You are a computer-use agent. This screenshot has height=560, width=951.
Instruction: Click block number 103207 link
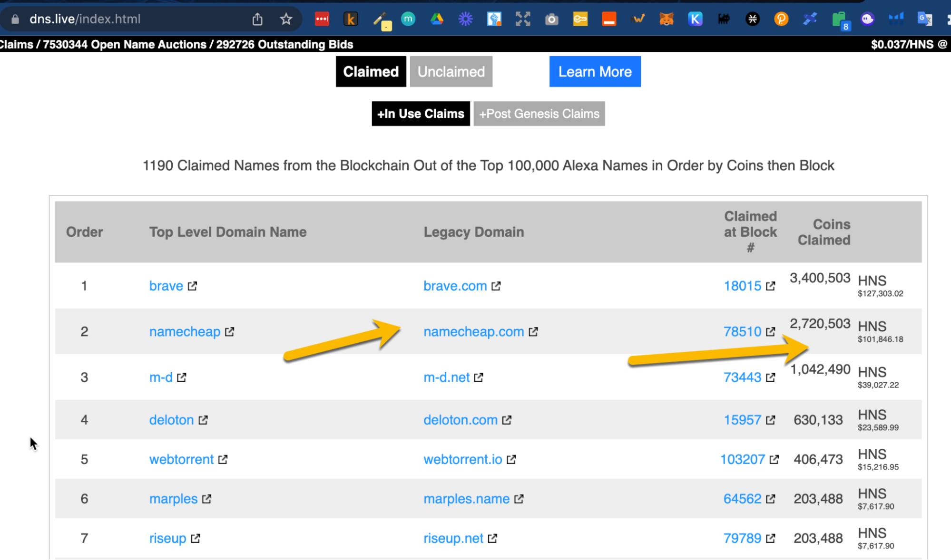pos(742,460)
